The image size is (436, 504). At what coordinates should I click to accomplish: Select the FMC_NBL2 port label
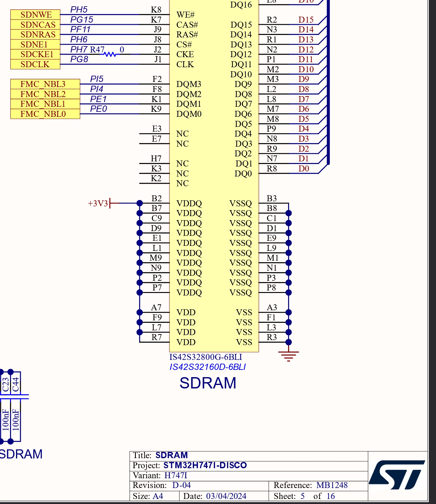45,94
